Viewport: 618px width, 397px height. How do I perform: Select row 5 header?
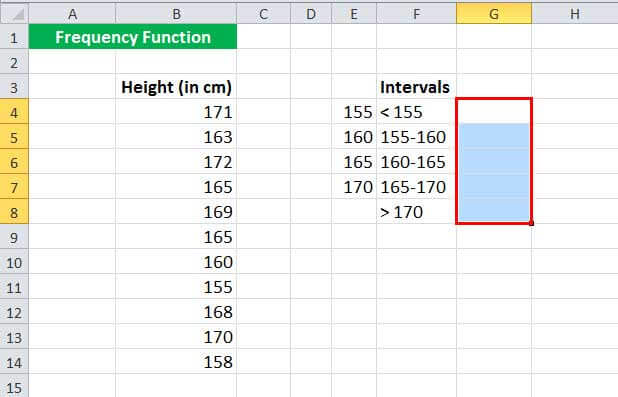(x=14, y=137)
